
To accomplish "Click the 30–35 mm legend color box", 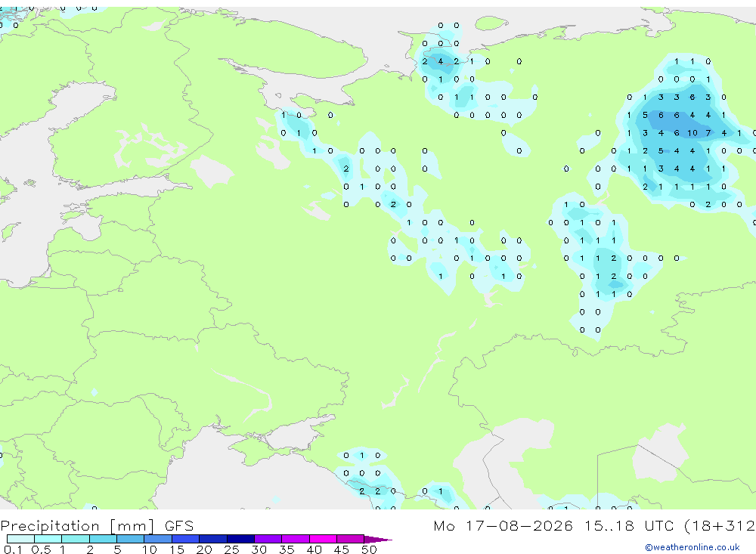I will 268,539.
